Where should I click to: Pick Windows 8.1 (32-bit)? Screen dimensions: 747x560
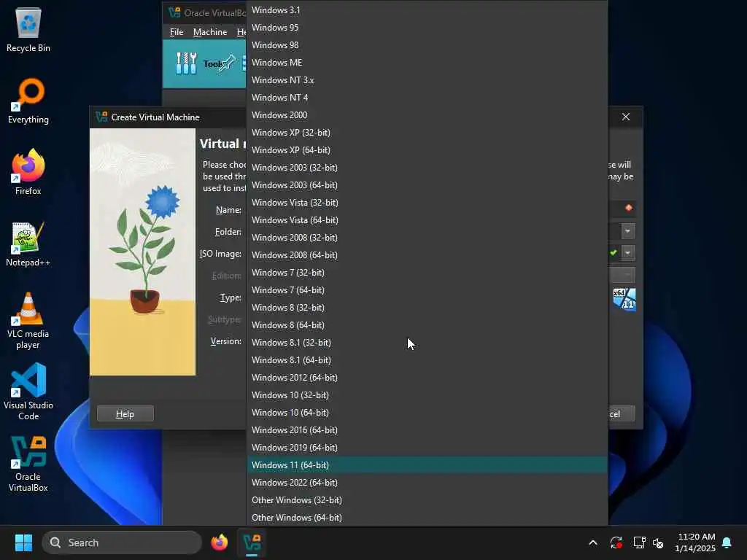tap(427, 343)
